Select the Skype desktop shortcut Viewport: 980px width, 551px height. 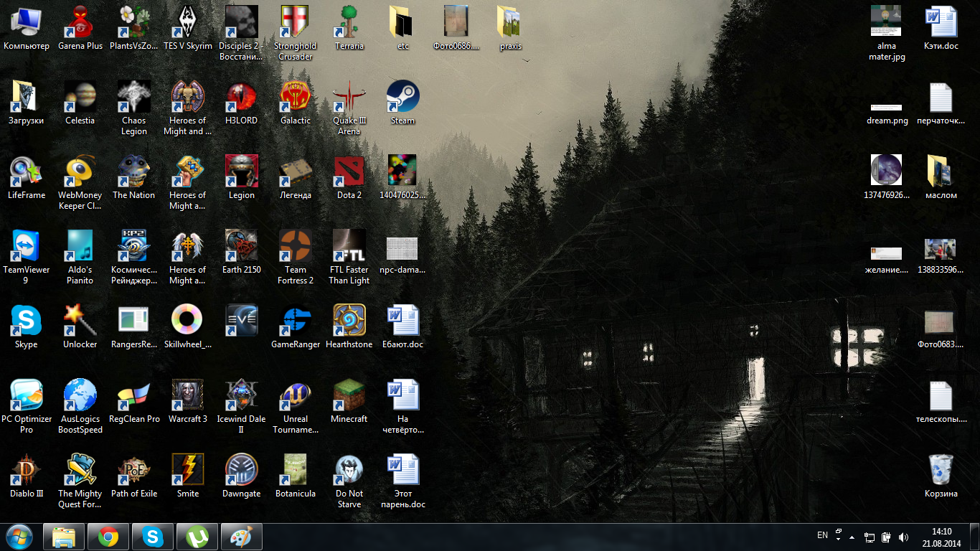(x=27, y=326)
